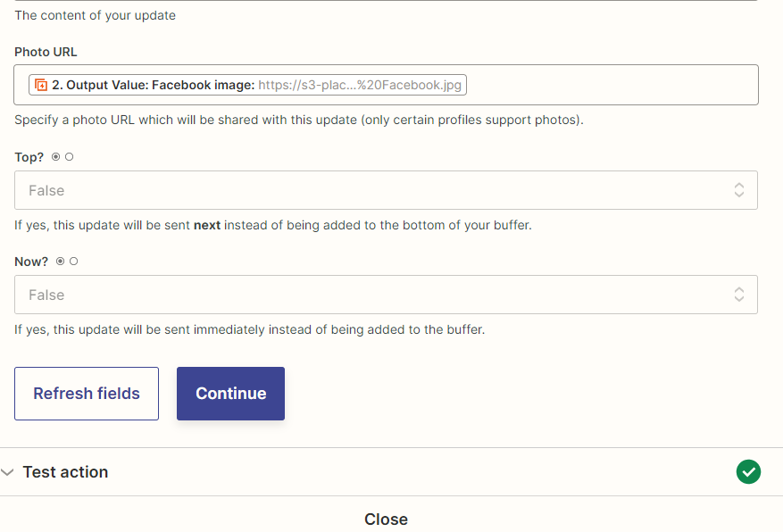Viewport: 783px width, 532px height.
Task: Open the Top? False dropdown
Action: click(x=386, y=190)
